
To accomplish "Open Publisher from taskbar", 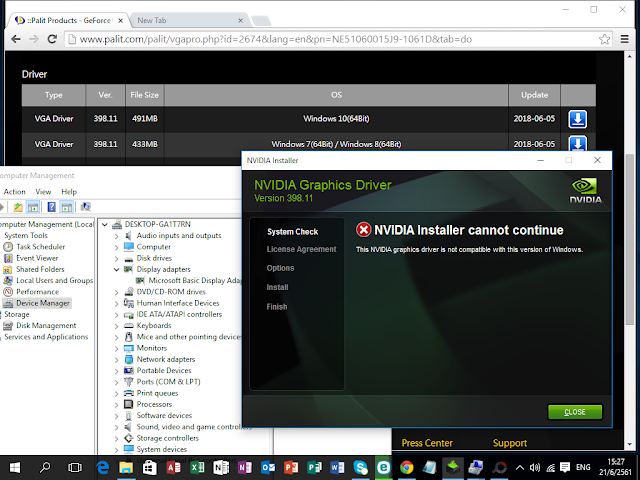I will 315,468.
